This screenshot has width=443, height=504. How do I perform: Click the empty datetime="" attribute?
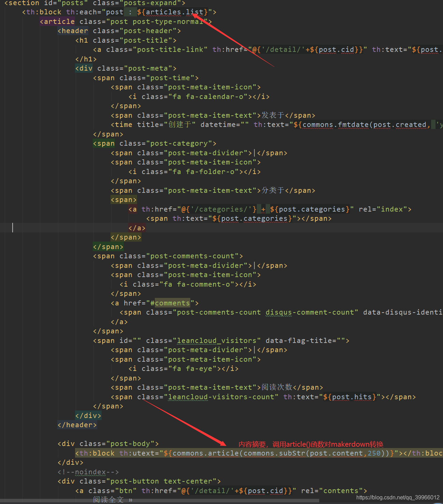coord(224,125)
